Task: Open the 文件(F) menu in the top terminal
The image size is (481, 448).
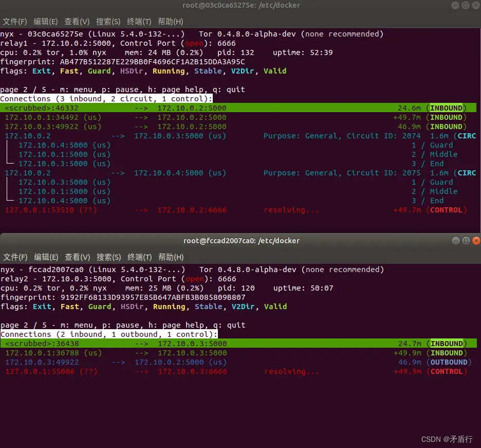Action: [14, 22]
